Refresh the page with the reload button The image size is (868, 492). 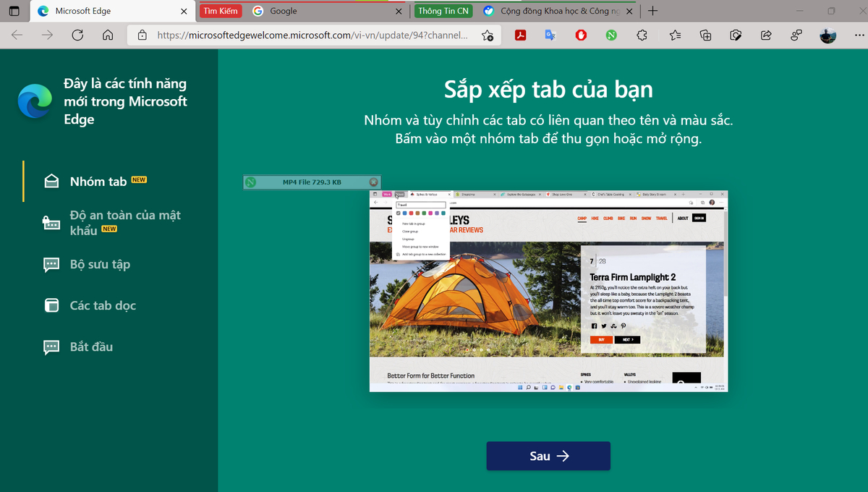pyautogui.click(x=77, y=35)
